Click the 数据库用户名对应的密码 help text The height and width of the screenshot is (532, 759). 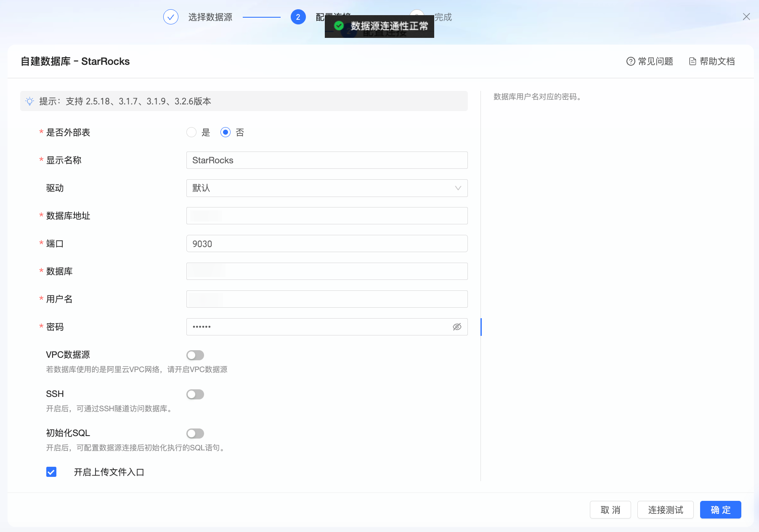click(x=538, y=97)
